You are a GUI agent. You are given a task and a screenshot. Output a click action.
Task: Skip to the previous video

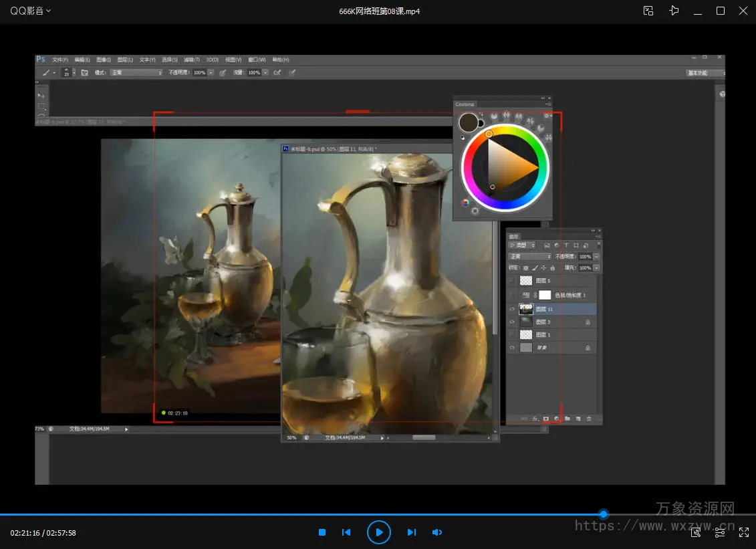point(346,532)
